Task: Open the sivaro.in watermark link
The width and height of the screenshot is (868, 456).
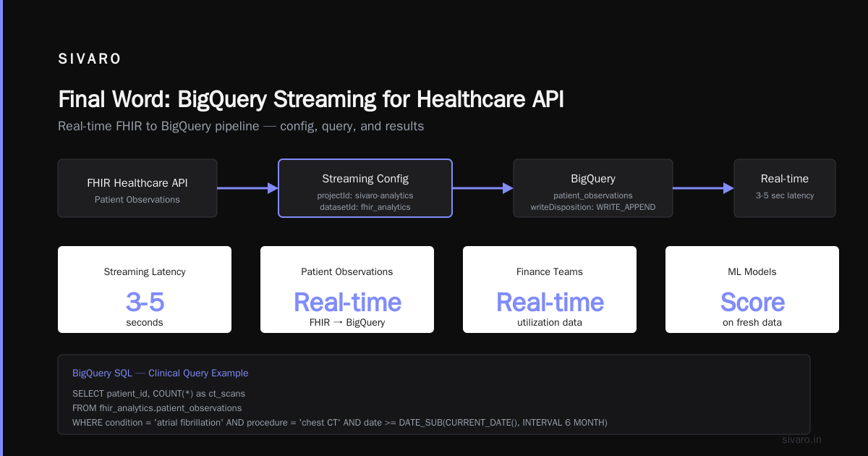Action: (x=802, y=439)
